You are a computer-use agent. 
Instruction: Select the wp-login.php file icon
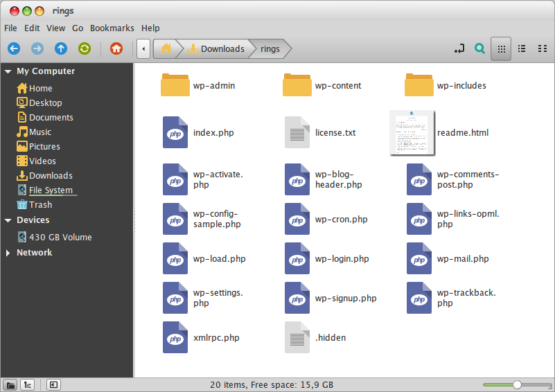(297, 258)
